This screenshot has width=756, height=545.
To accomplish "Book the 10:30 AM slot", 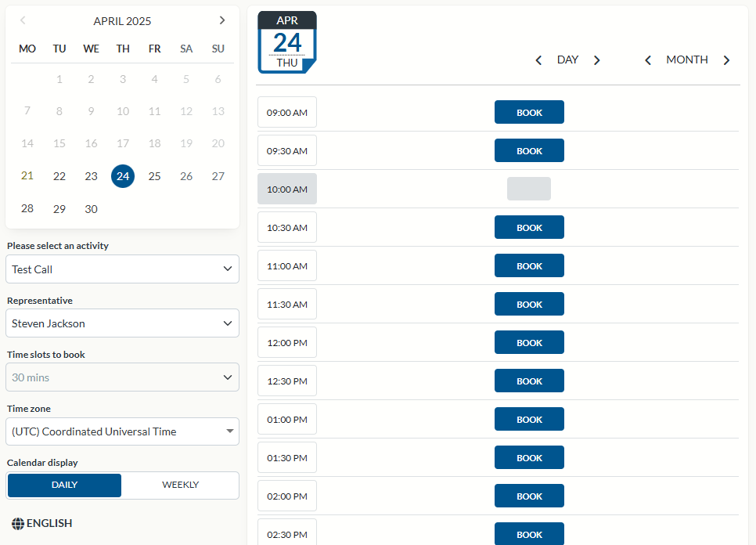I will click(529, 227).
